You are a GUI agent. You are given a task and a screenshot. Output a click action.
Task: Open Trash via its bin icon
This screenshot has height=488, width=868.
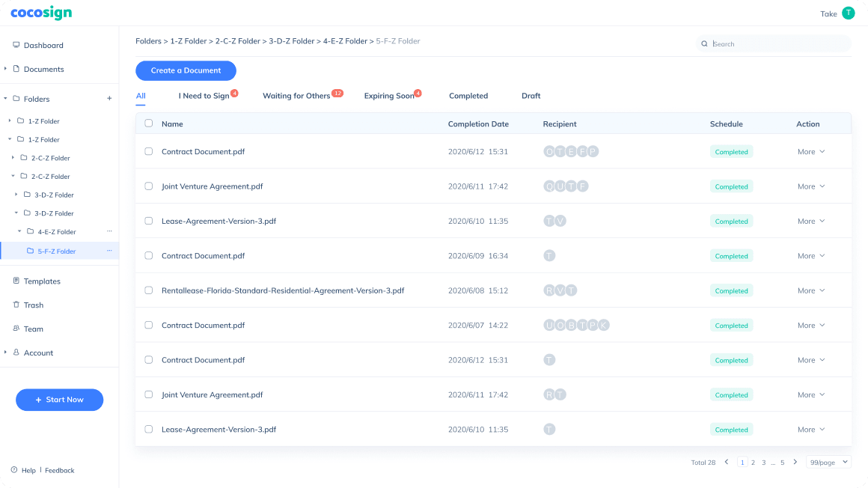[16, 305]
